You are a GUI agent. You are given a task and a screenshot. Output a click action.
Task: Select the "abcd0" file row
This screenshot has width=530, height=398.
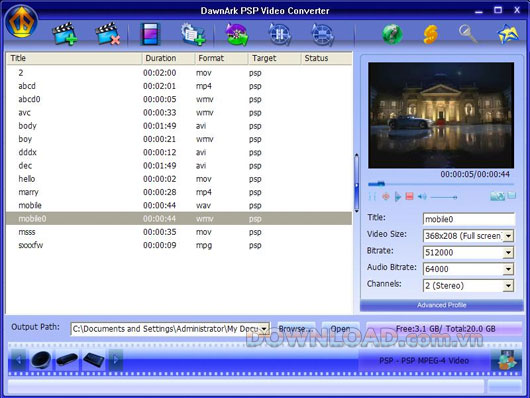[179, 99]
